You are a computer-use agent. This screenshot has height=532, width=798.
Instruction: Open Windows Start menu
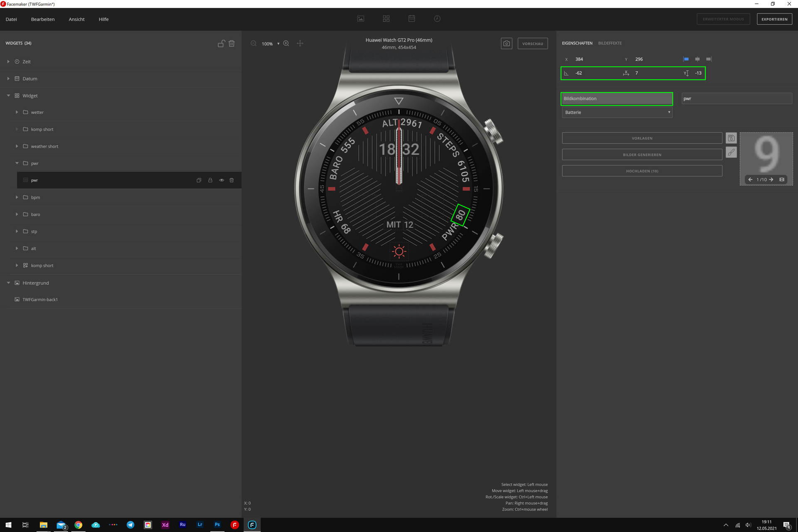pyautogui.click(x=8, y=525)
